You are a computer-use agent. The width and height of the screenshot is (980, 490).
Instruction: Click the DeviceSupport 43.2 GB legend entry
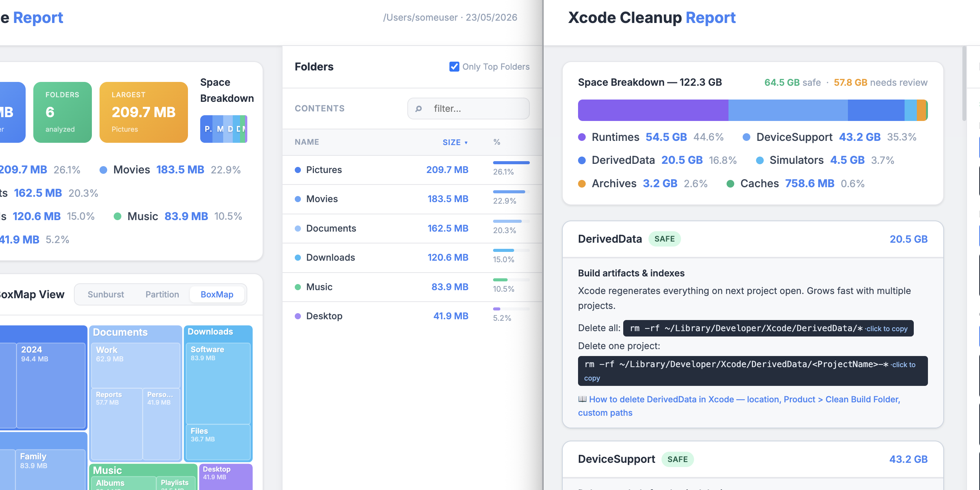click(x=830, y=137)
